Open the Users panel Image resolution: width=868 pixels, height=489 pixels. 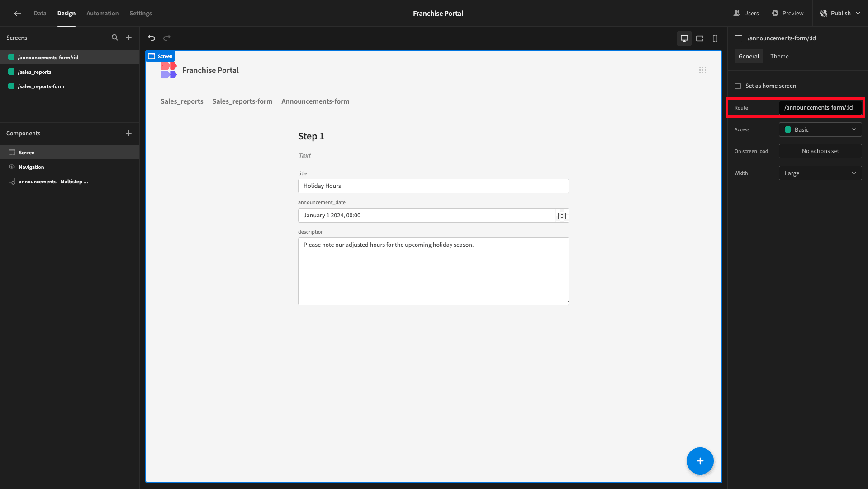tap(746, 14)
